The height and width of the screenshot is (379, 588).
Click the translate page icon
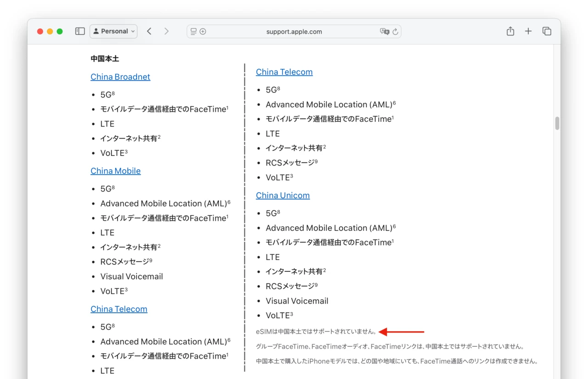point(384,32)
